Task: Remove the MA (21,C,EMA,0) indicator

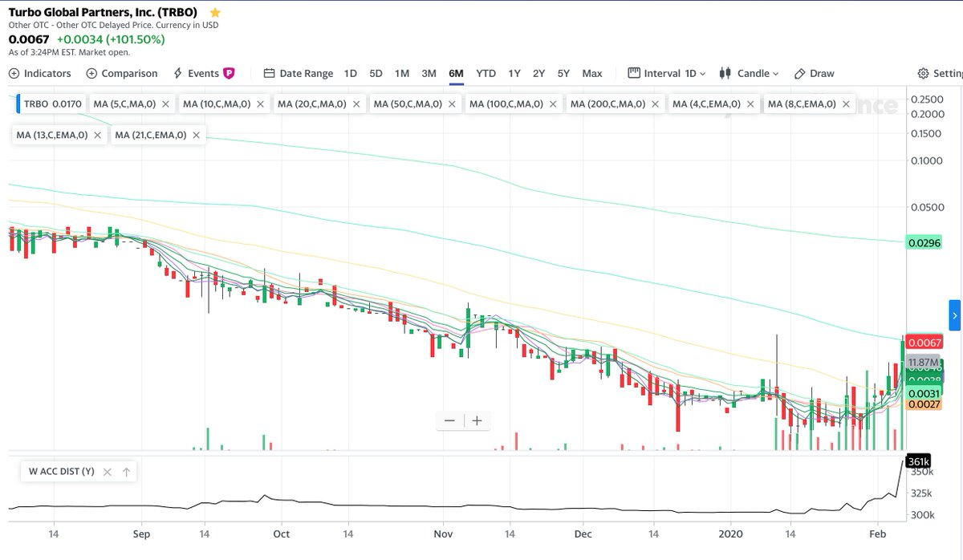Action: tap(196, 136)
